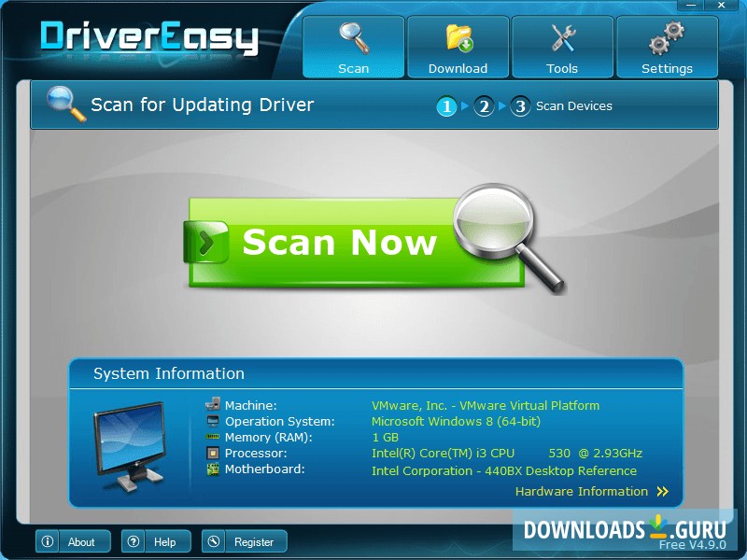Click the Processor chip icon

coord(213,453)
